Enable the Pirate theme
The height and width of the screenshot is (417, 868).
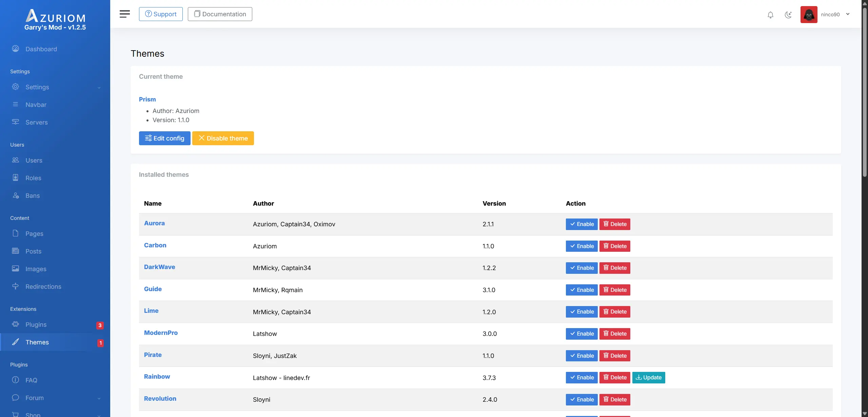(x=581, y=356)
